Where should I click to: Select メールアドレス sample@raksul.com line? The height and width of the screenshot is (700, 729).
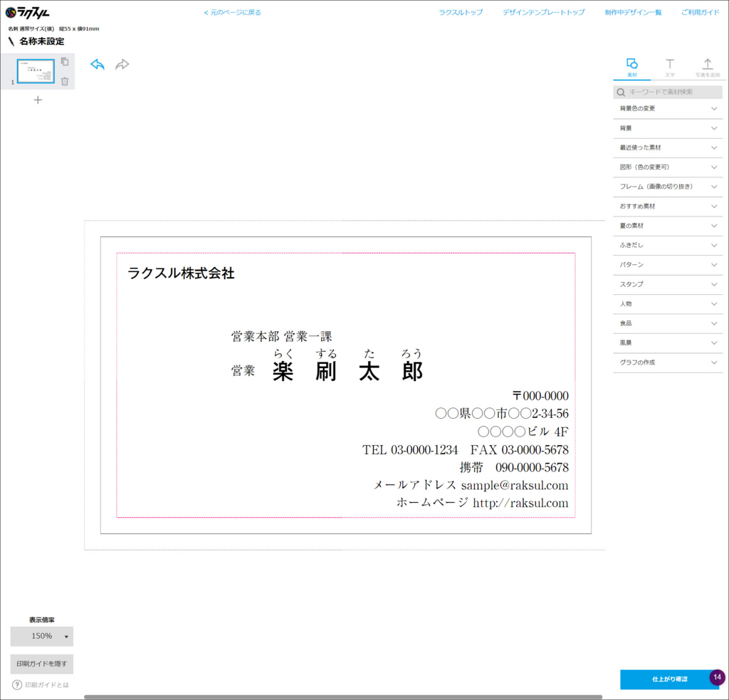click(x=471, y=485)
